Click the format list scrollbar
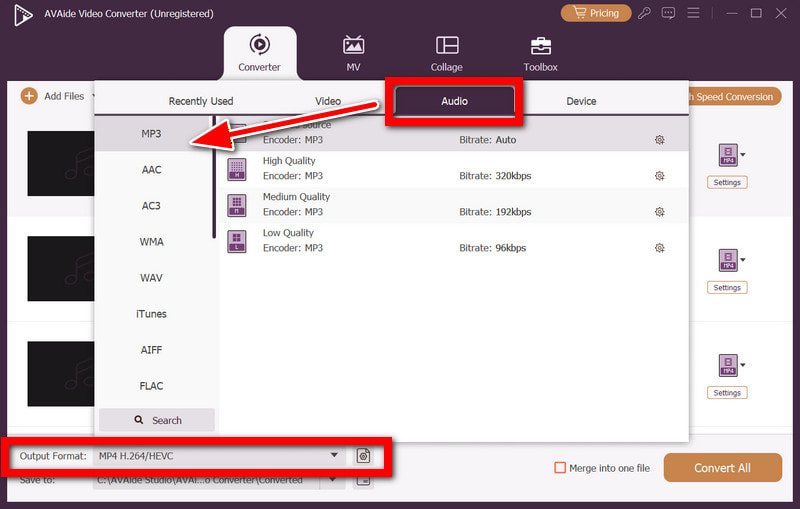 tap(214, 177)
